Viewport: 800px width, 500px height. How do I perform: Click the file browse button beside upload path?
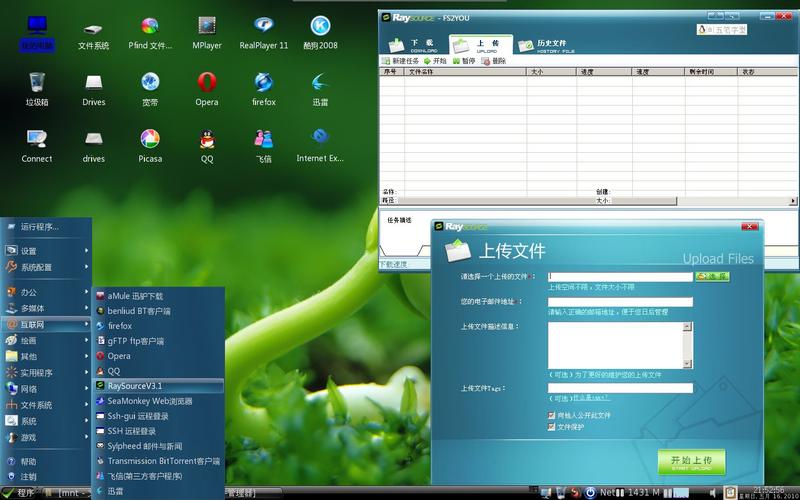click(712, 277)
